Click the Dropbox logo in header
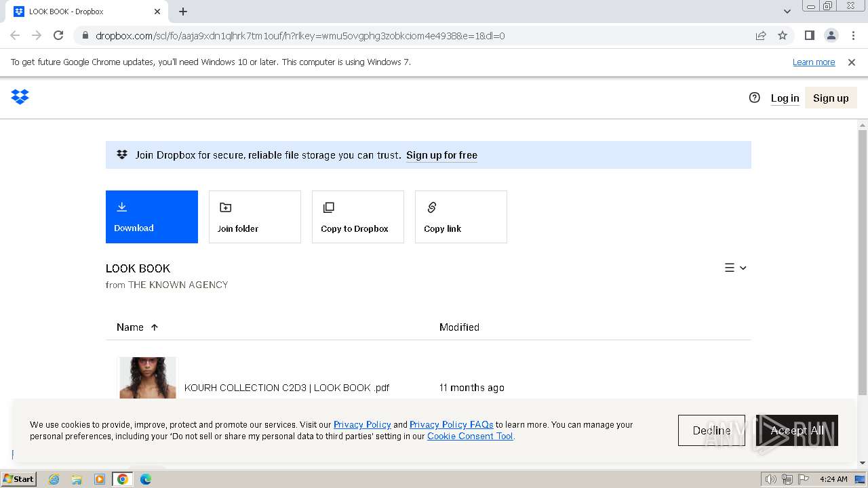The width and height of the screenshot is (868, 488). (x=20, y=97)
